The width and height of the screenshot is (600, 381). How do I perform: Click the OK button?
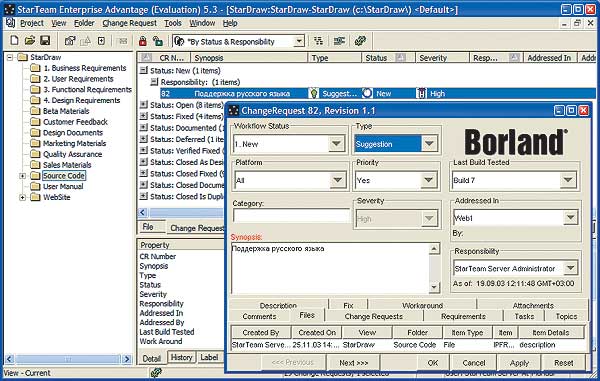click(x=433, y=362)
